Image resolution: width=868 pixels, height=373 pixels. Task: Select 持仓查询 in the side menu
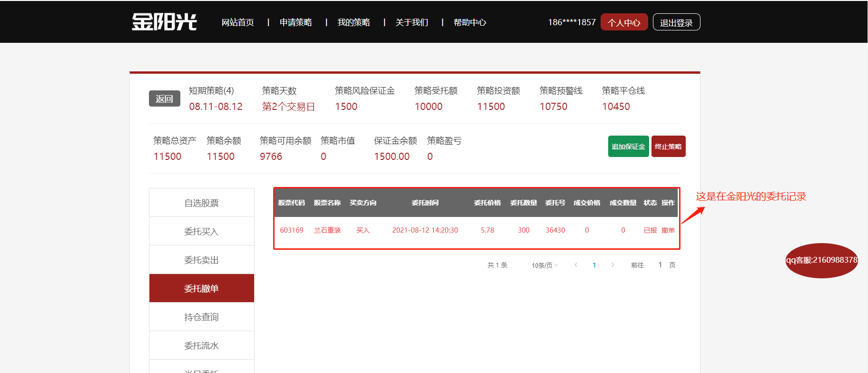(x=201, y=317)
